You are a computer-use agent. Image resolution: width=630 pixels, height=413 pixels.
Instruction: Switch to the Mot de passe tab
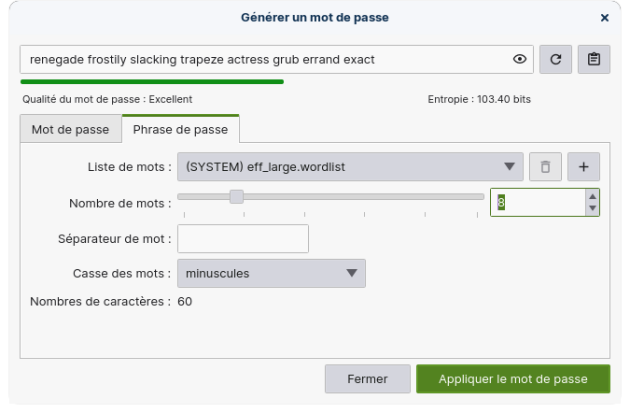pyautogui.click(x=70, y=130)
